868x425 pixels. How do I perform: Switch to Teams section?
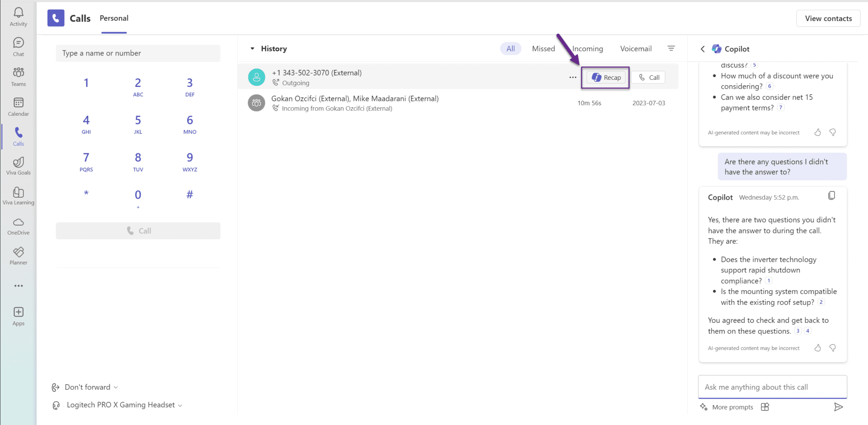(x=18, y=76)
